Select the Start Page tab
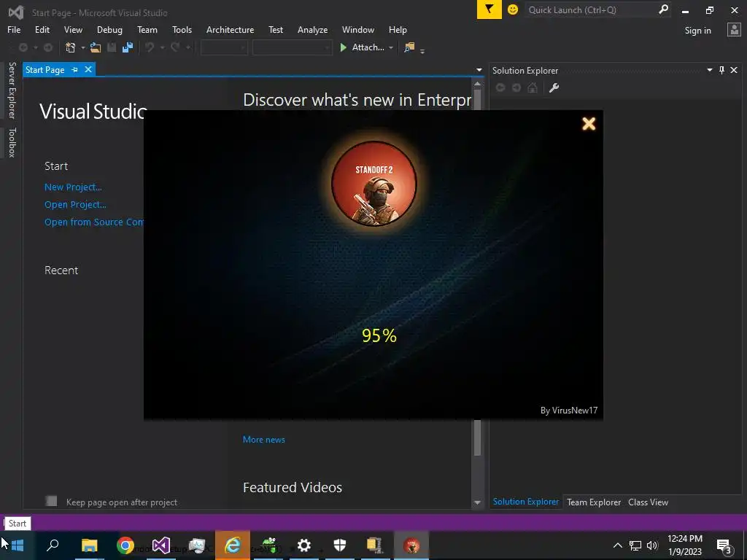747x560 pixels. (44, 70)
